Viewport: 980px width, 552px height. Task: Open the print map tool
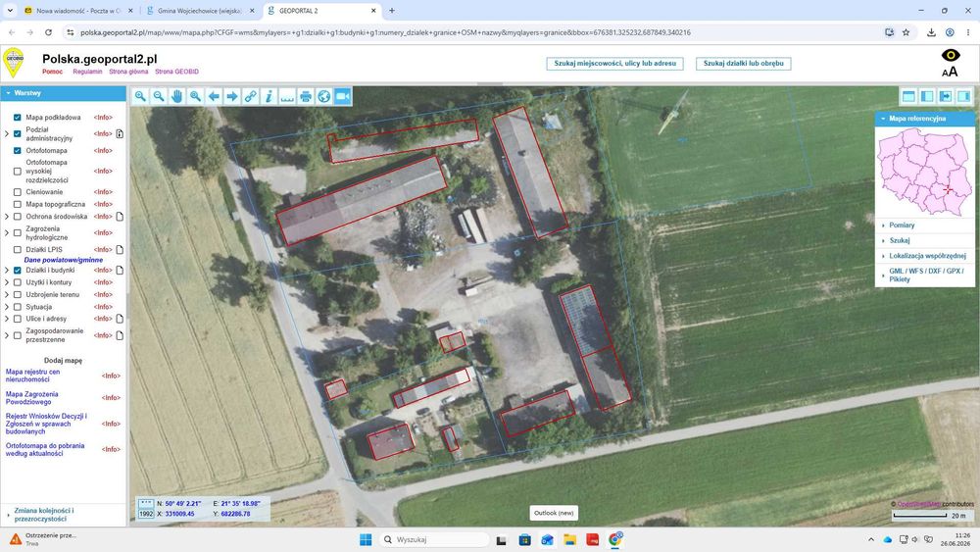[x=306, y=96]
